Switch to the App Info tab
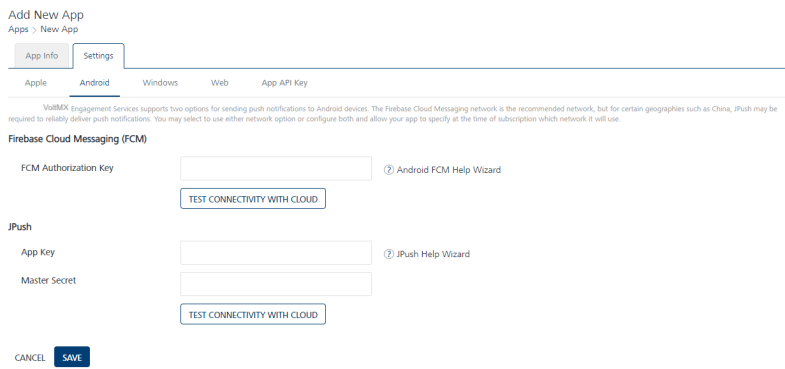This screenshot has height=369, width=785. tap(42, 56)
